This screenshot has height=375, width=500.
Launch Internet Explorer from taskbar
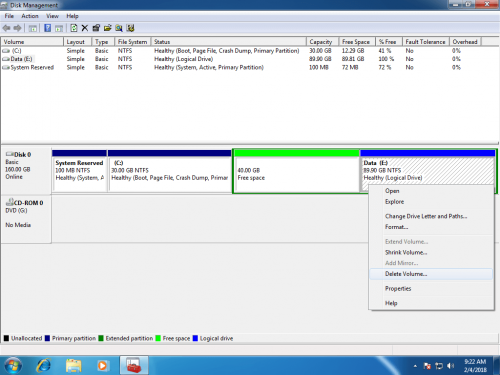tap(44, 366)
